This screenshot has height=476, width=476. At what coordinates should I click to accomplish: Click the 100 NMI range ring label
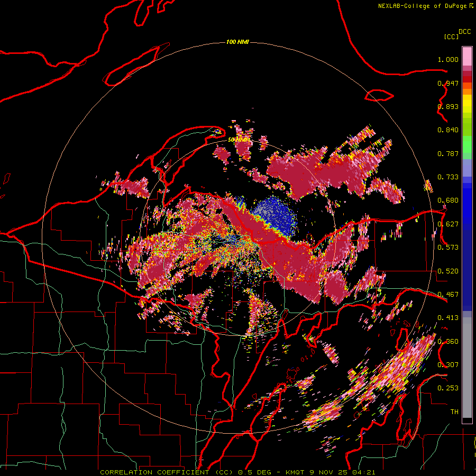point(237,42)
